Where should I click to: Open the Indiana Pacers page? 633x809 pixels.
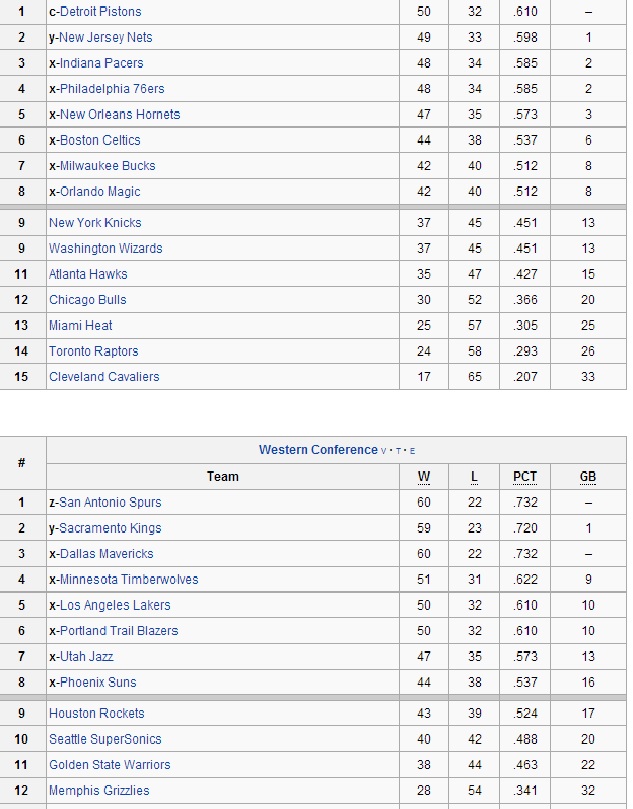101,63
